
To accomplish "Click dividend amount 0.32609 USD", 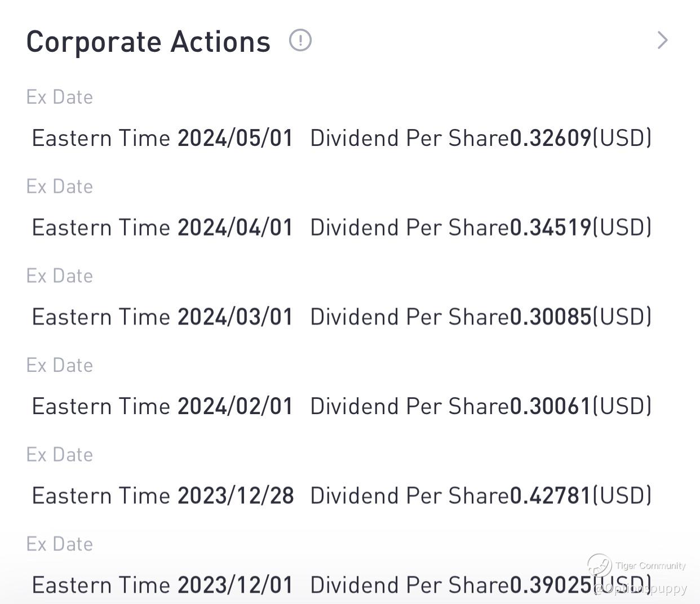I will [x=581, y=138].
